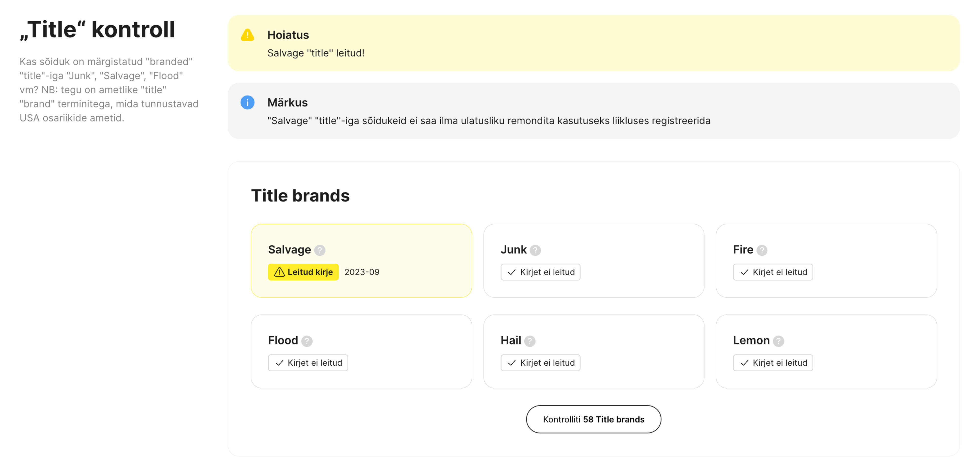980x470 pixels.
Task: Select the 2023-09 date next to Leitud kirje
Action: coord(362,272)
